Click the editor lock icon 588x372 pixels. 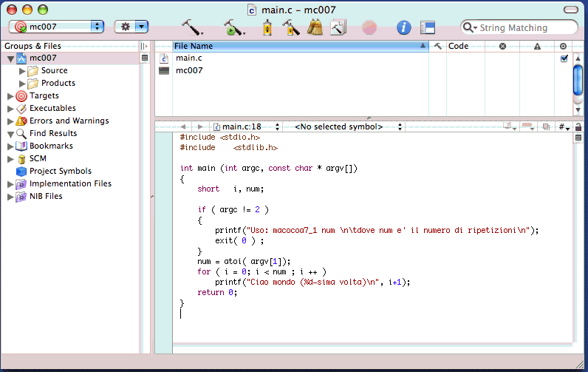578,126
